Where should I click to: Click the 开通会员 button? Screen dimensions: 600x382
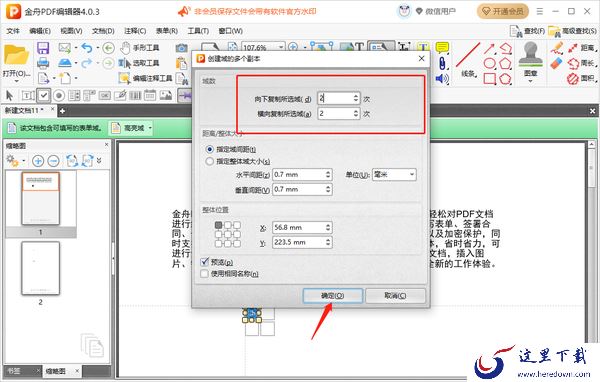pos(502,11)
